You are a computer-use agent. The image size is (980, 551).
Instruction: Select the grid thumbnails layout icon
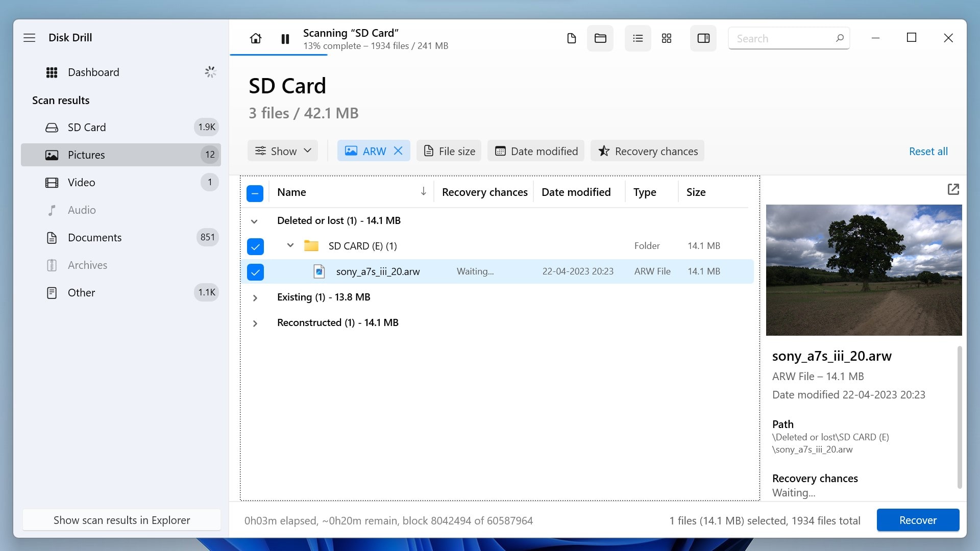pyautogui.click(x=667, y=38)
